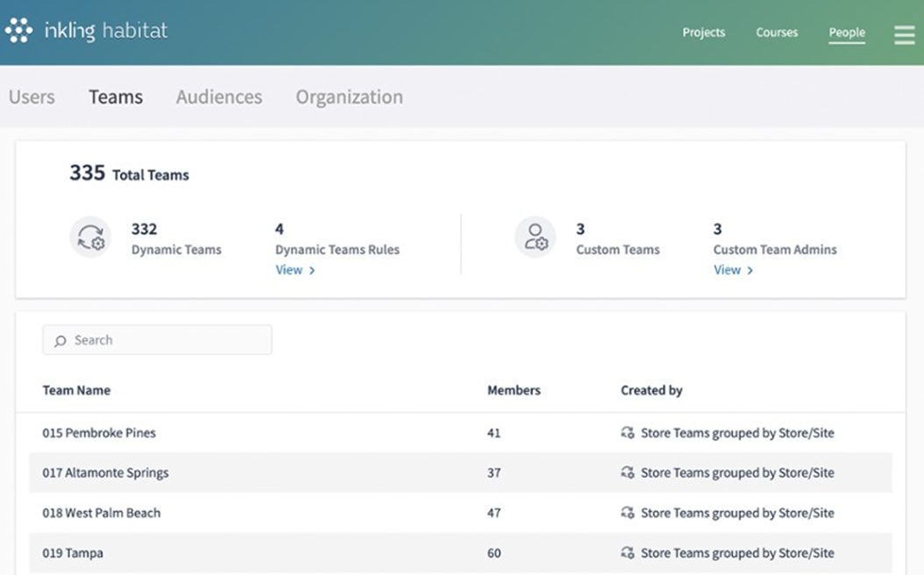This screenshot has height=575, width=924.
Task: Click the Inkling Habitat logo icon
Action: 18,32
